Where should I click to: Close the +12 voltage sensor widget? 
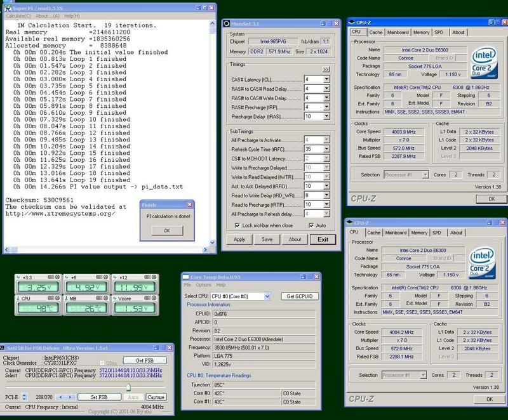(x=154, y=277)
